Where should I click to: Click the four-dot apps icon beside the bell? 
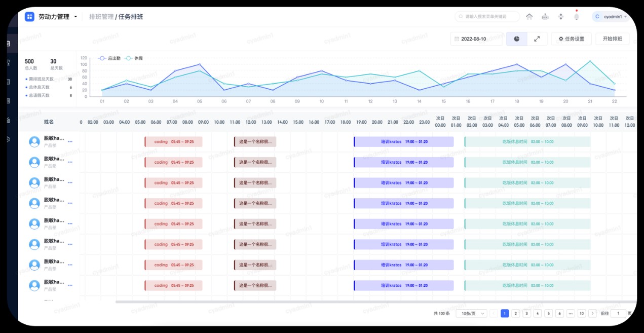tap(560, 17)
